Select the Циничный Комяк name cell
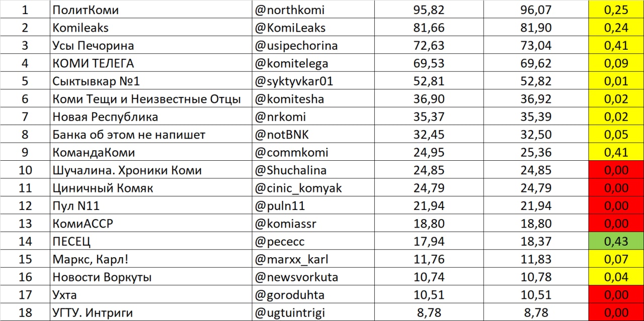This screenshot has height=321, width=644. click(151, 188)
